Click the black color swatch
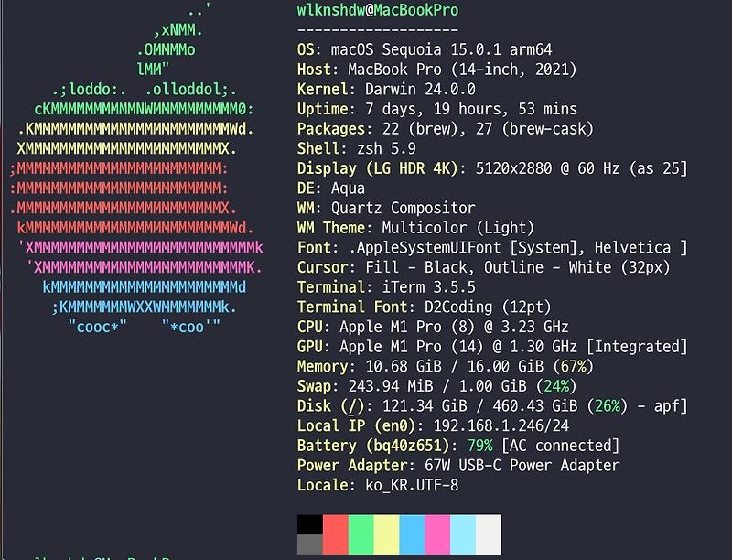 tap(310, 524)
